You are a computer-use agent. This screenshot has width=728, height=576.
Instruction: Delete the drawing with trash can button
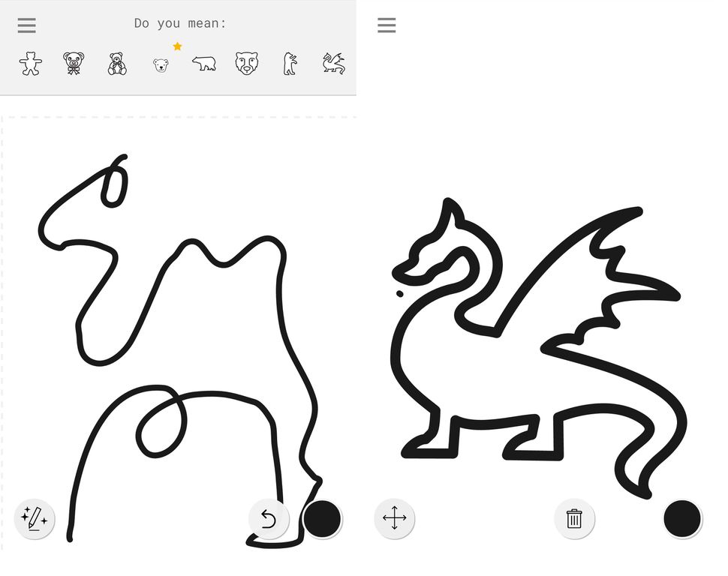point(574,518)
